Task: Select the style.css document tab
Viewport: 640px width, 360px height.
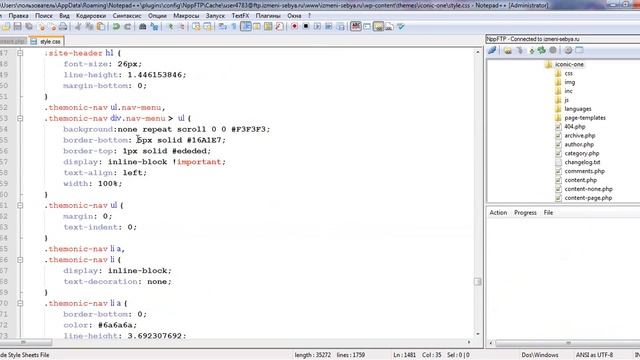Action: point(46,41)
